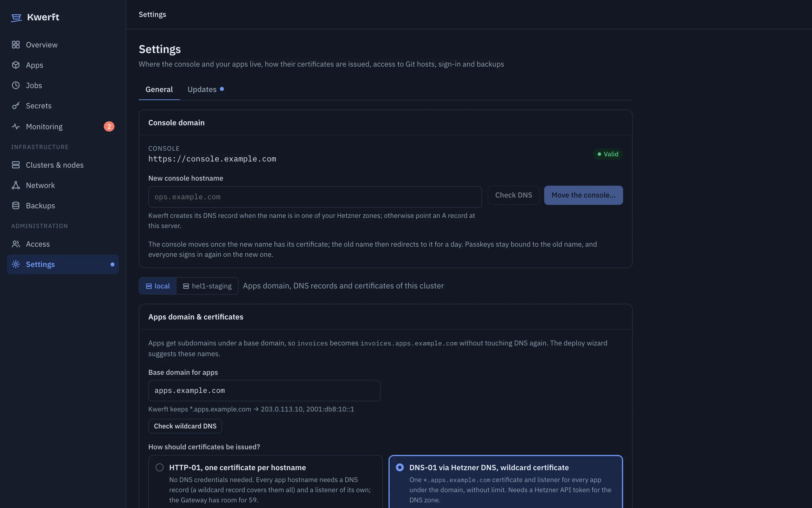Open Secrets in the sidebar
Screen dimensions: 812x508
[x=63, y=106]
